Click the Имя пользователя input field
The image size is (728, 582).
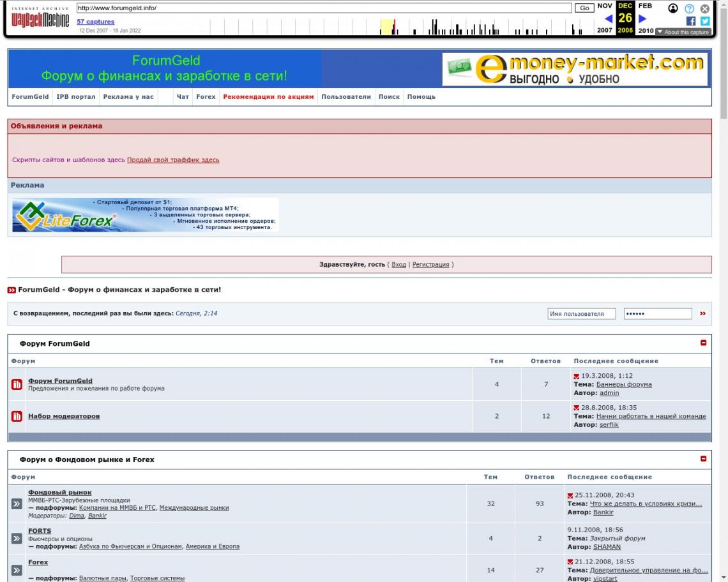581,314
